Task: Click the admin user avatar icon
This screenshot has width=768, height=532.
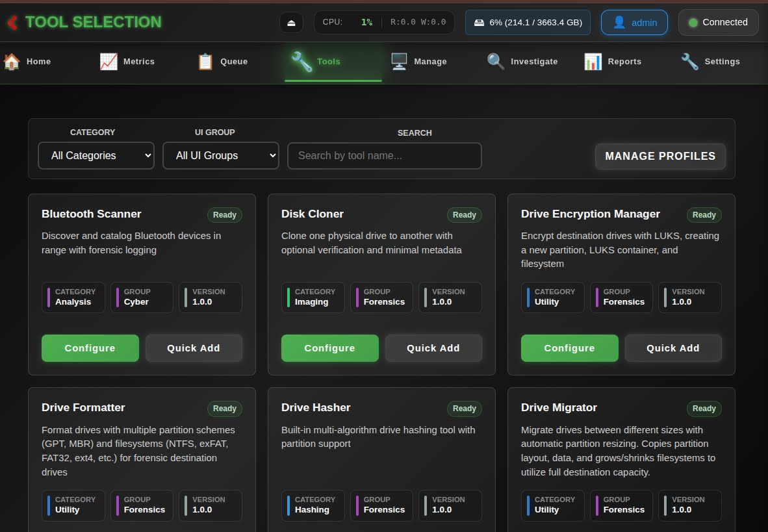Action: (619, 23)
